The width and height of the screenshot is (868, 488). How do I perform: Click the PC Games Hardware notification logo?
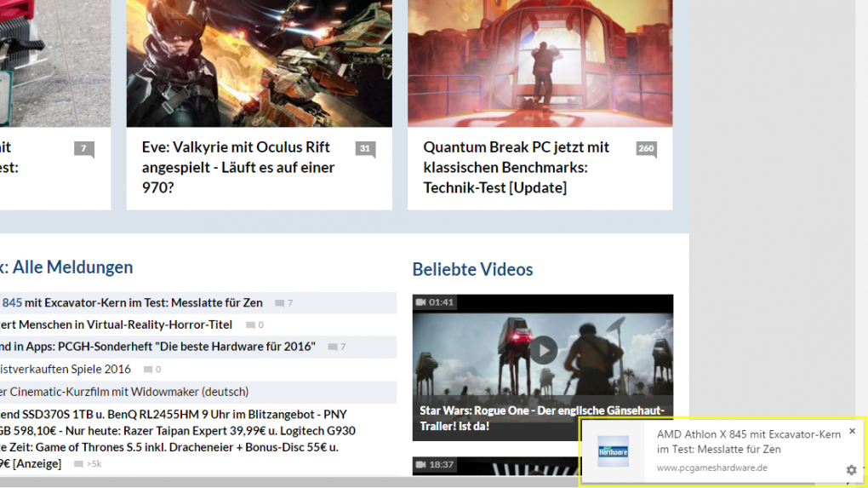tap(613, 451)
